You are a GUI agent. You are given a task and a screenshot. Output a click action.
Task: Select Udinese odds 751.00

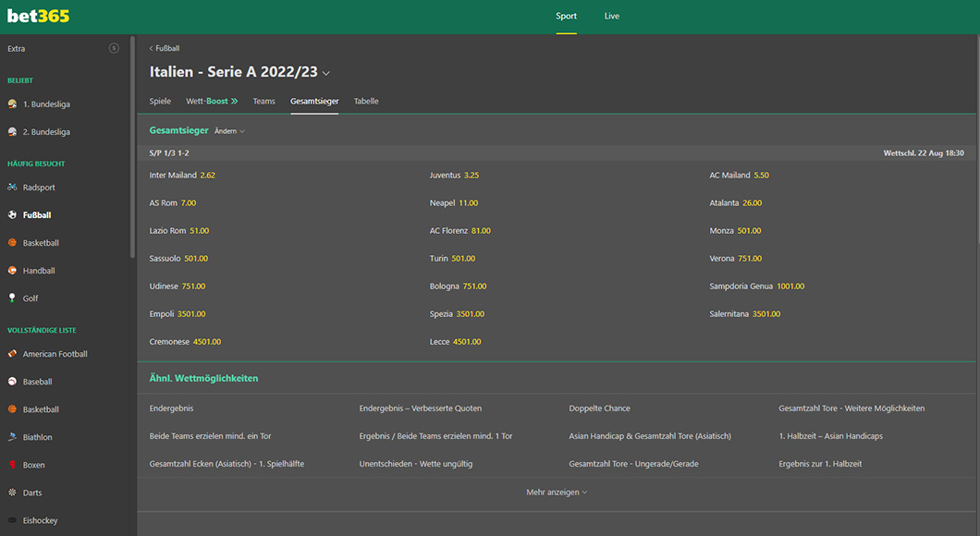point(193,286)
